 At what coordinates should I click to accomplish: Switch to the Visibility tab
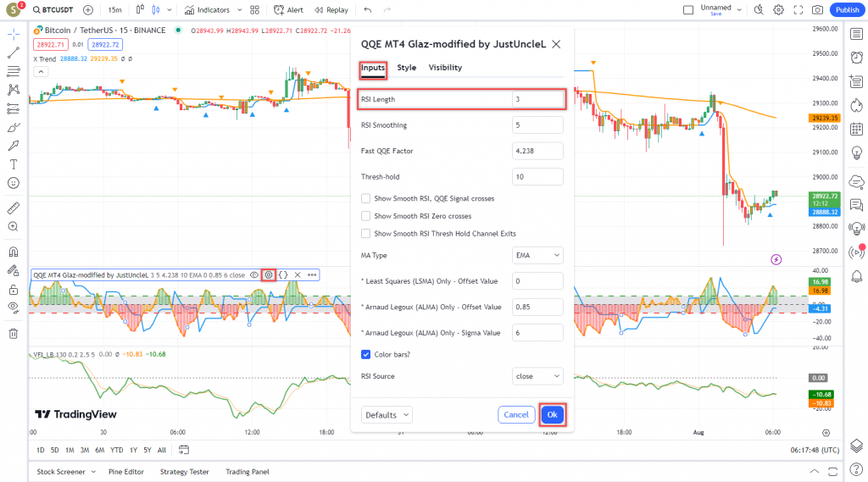pos(445,68)
